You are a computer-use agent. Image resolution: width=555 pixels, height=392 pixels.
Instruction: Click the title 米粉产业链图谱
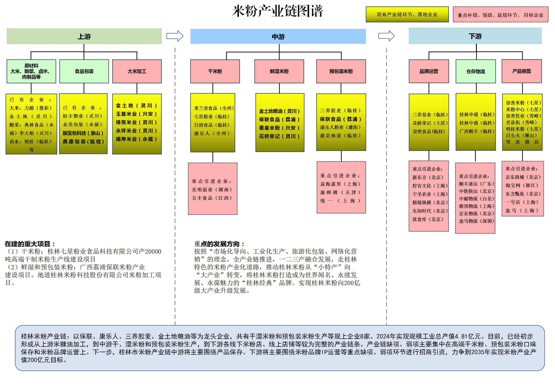[277, 11]
